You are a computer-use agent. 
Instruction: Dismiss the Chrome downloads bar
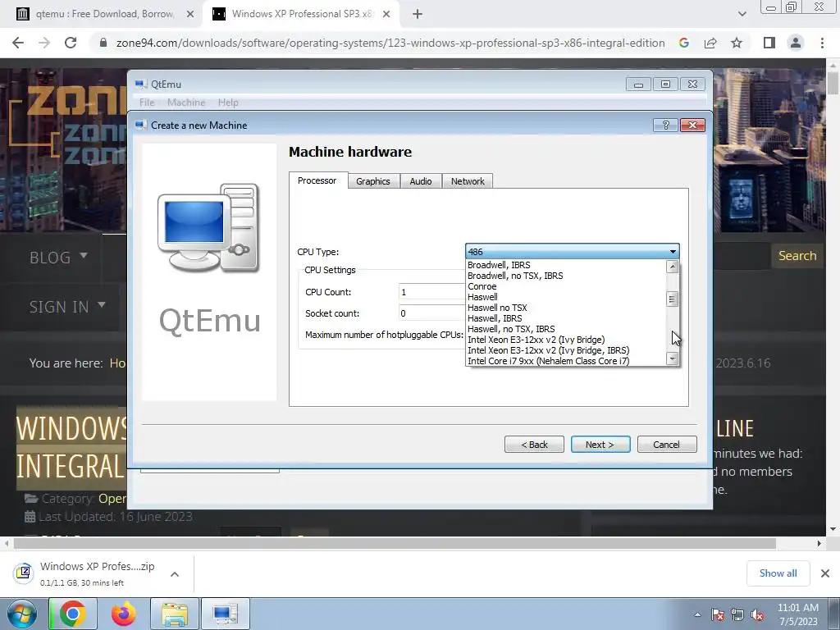[x=825, y=573]
